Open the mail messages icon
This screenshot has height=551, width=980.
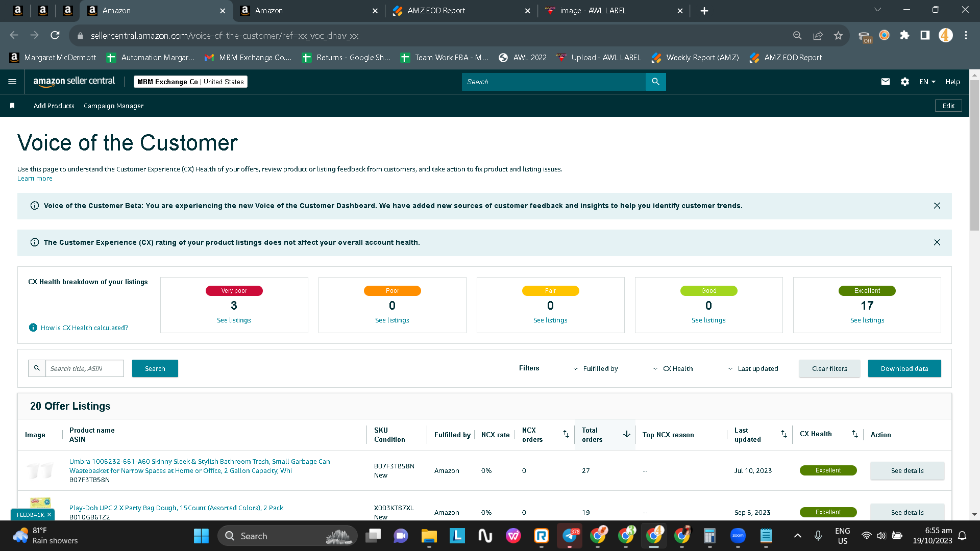pos(886,82)
